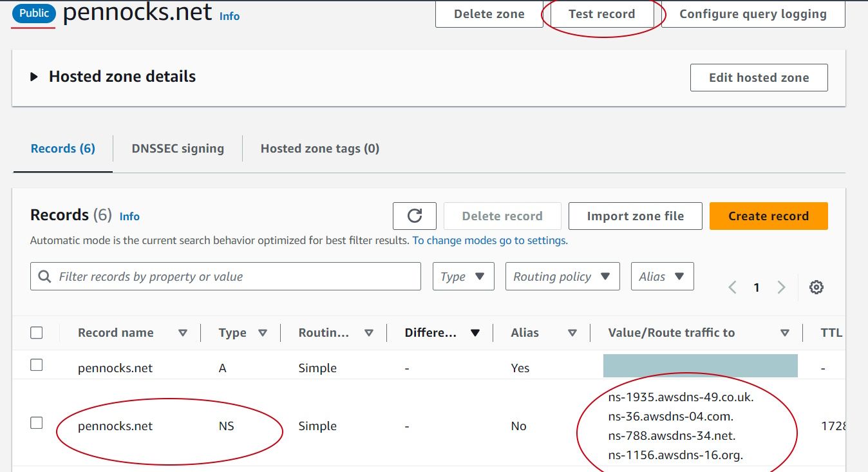Open Configure query logging

coord(753,14)
